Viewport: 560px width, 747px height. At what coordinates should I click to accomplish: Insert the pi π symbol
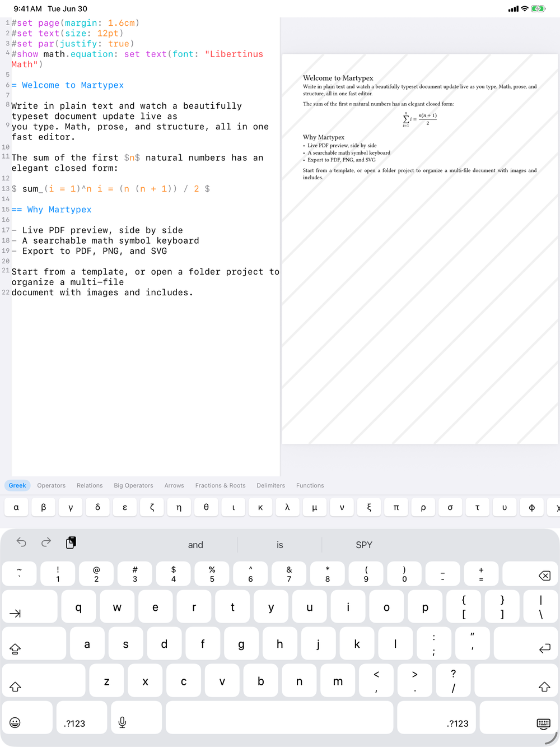click(x=396, y=507)
